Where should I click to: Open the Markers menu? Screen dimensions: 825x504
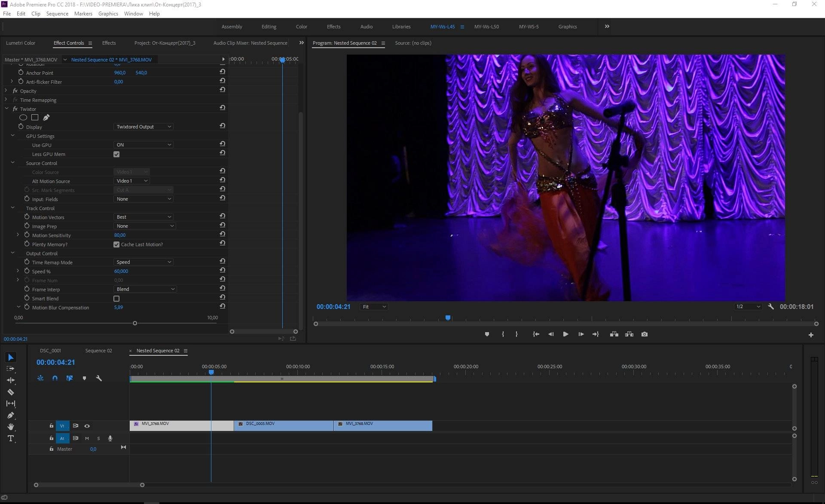[x=83, y=14]
